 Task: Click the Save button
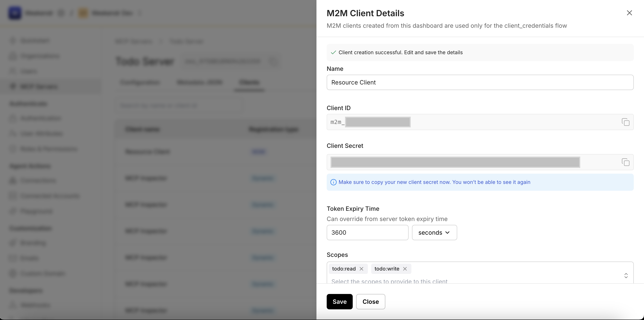click(x=339, y=301)
